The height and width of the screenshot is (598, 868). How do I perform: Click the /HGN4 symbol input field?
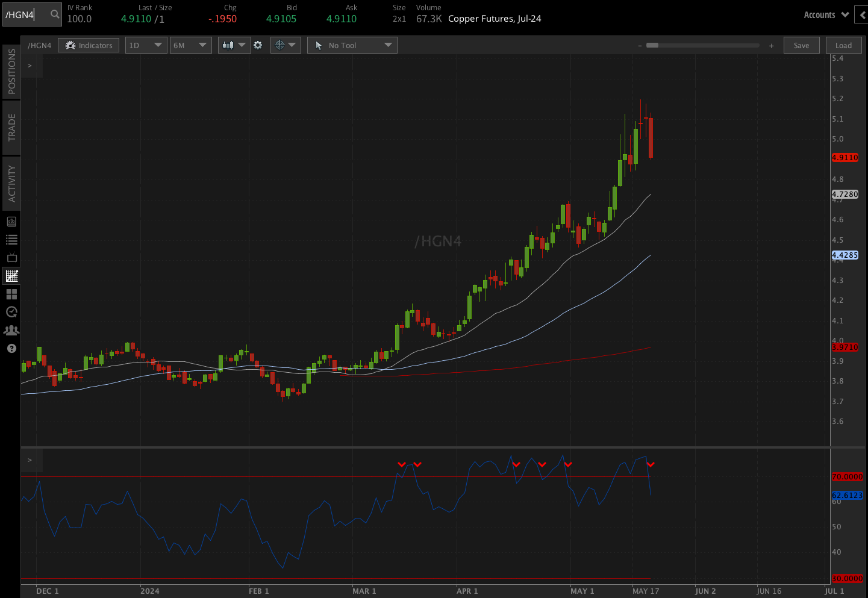[25, 14]
